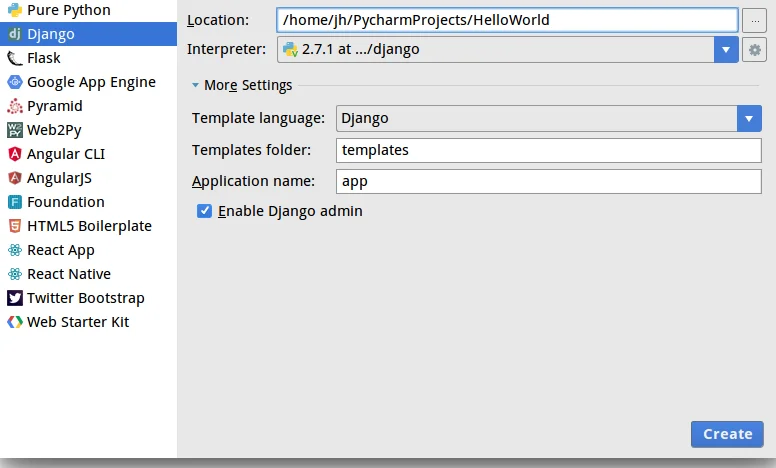The height and width of the screenshot is (468, 776).
Task: Pick Web2Py project type
Action: [x=89, y=130]
